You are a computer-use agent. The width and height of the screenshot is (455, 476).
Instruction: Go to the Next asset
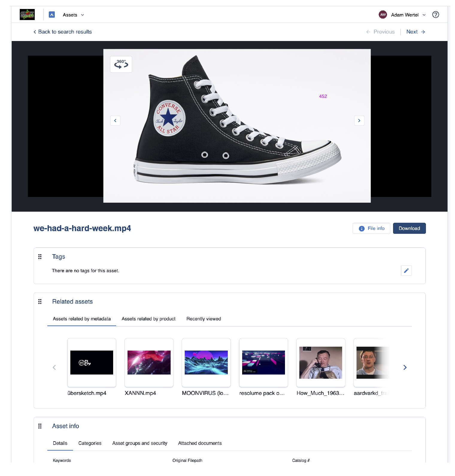pyautogui.click(x=415, y=32)
